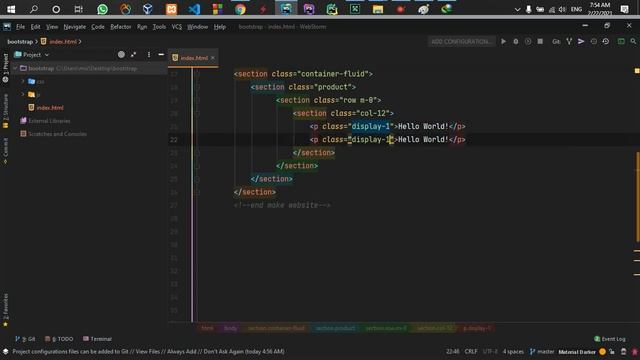The width and height of the screenshot is (640, 360).
Task: Close the index.html editor tab
Action: coord(213,58)
